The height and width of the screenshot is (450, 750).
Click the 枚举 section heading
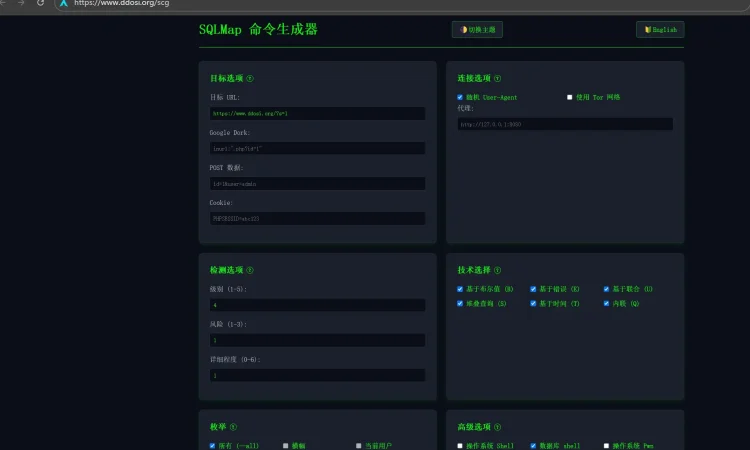pos(218,427)
